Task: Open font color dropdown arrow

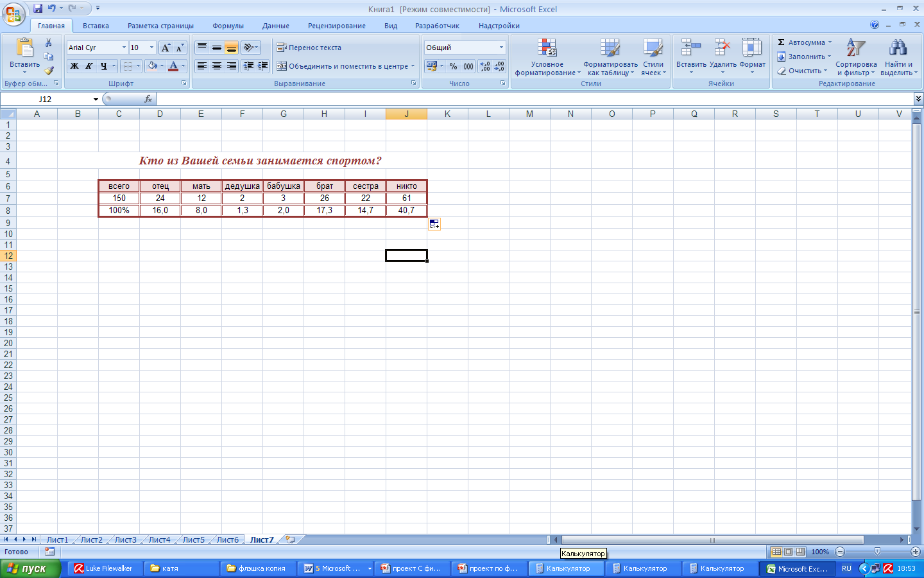Action: [x=183, y=66]
